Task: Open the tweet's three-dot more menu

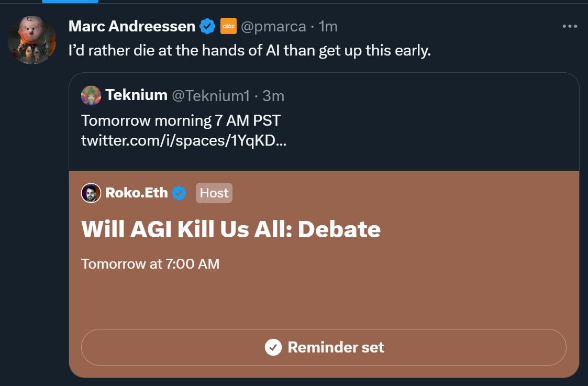Action: [570, 26]
